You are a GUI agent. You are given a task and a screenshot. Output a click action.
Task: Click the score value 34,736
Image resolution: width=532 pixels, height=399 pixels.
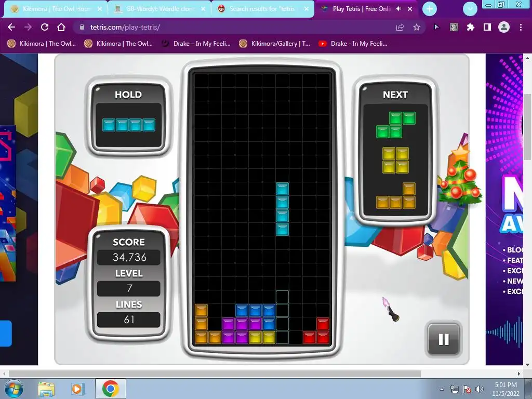point(129,257)
